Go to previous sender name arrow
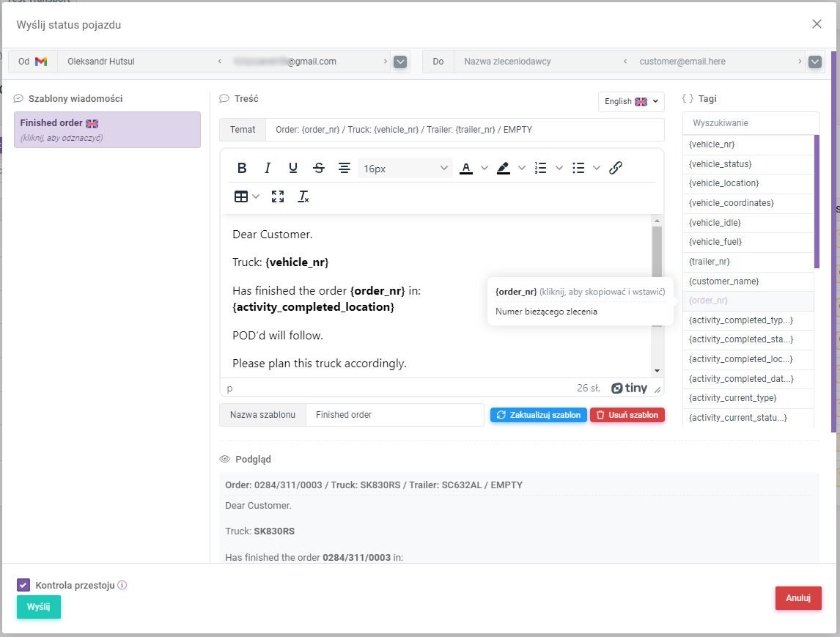 tap(220, 62)
